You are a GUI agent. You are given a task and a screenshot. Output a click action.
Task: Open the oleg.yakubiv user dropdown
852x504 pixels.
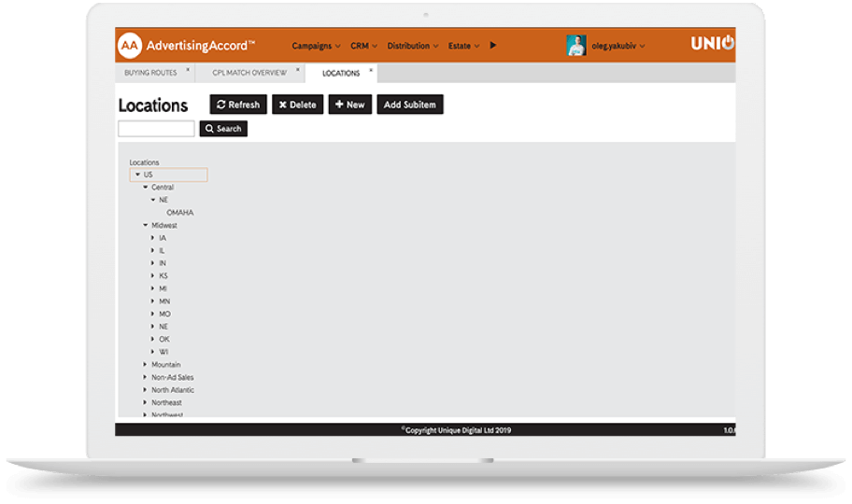tap(618, 46)
